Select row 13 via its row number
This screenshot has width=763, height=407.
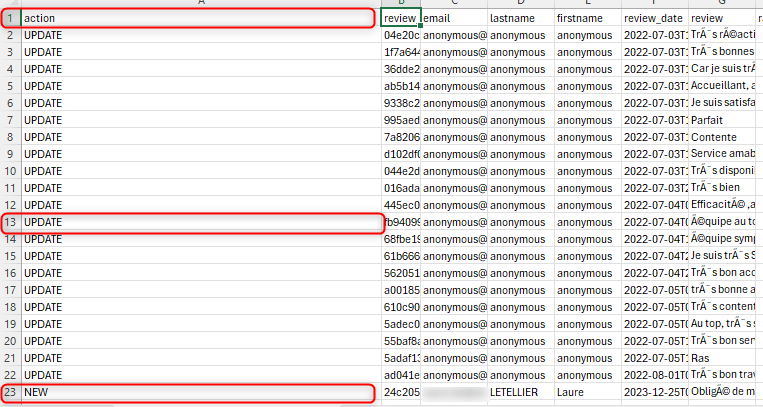tap(9, 222)
